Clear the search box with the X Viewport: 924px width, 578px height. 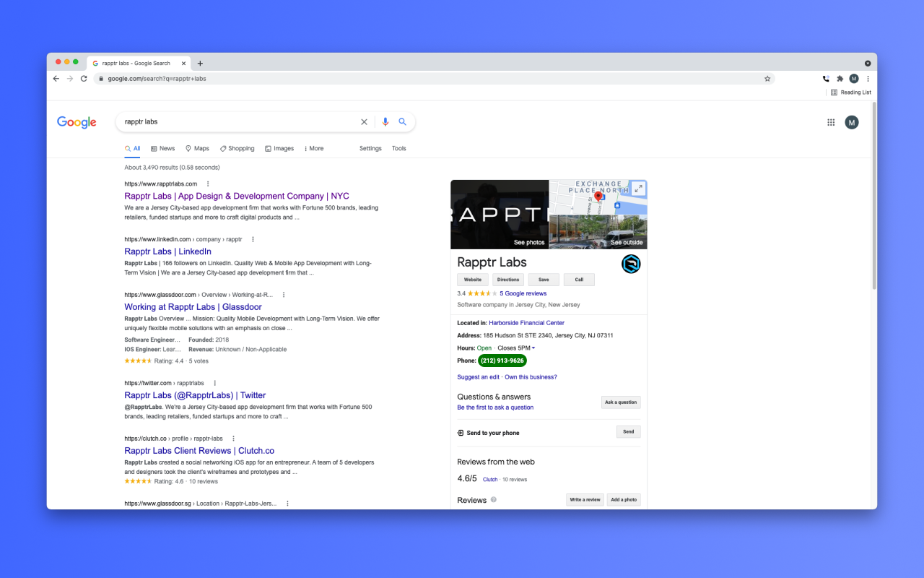(x=364, y=122)
